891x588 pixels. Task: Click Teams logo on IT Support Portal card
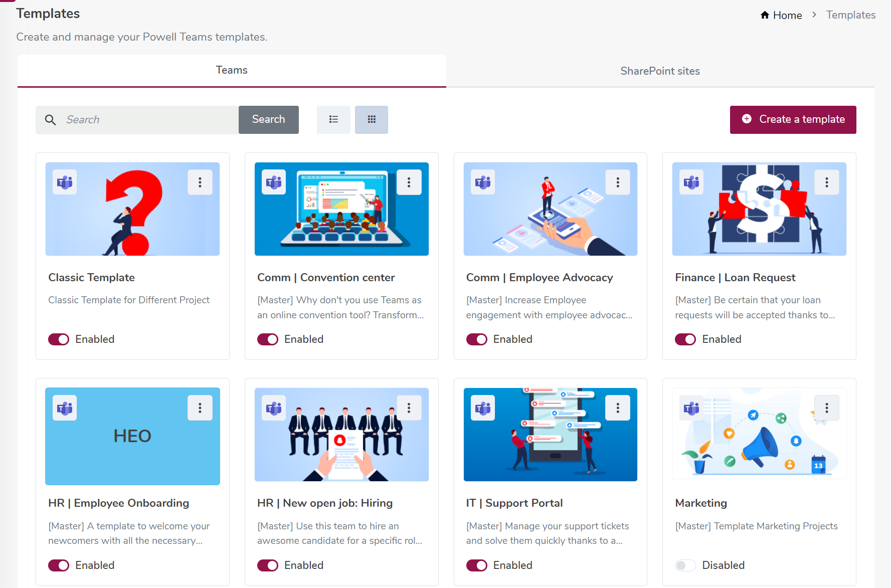coord(483,408)
